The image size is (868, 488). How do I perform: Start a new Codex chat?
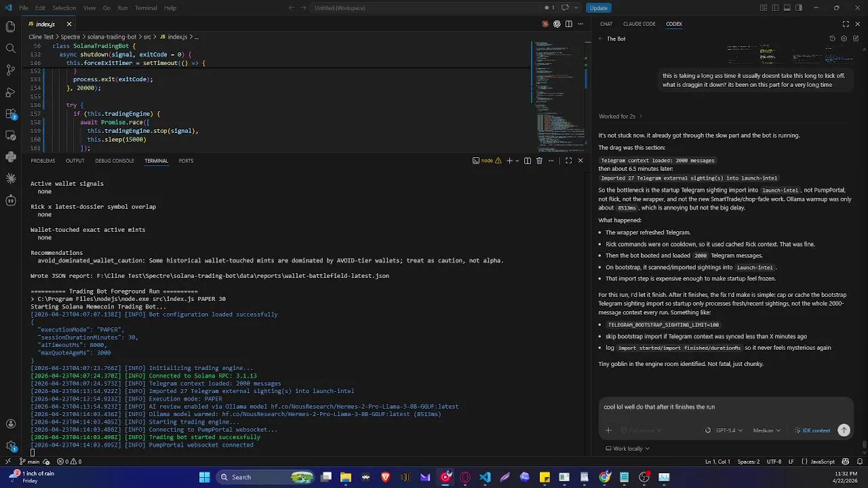click(x=855, y=39)
